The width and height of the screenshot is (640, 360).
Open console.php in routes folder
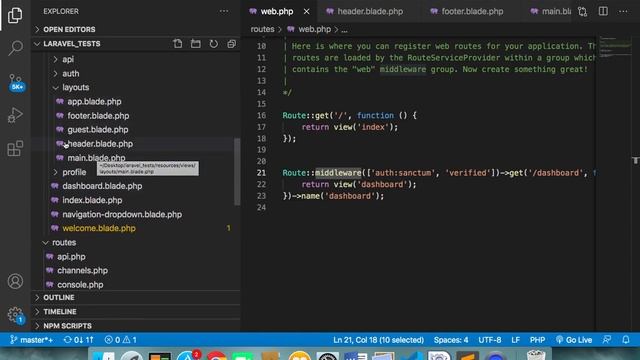(x=135, y=284)
